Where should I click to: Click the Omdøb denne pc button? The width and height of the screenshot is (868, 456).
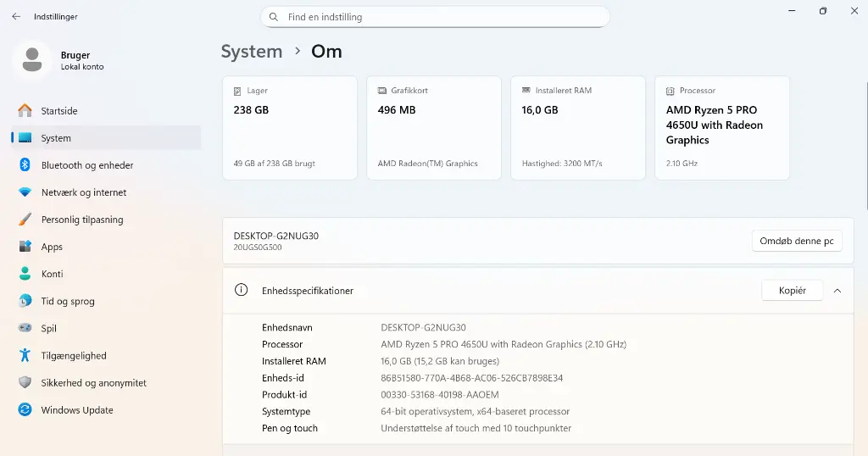click(x=796, y=241)
